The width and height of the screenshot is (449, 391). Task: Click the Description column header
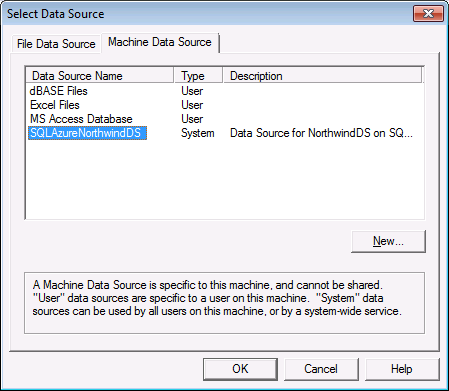coord(322,76)
